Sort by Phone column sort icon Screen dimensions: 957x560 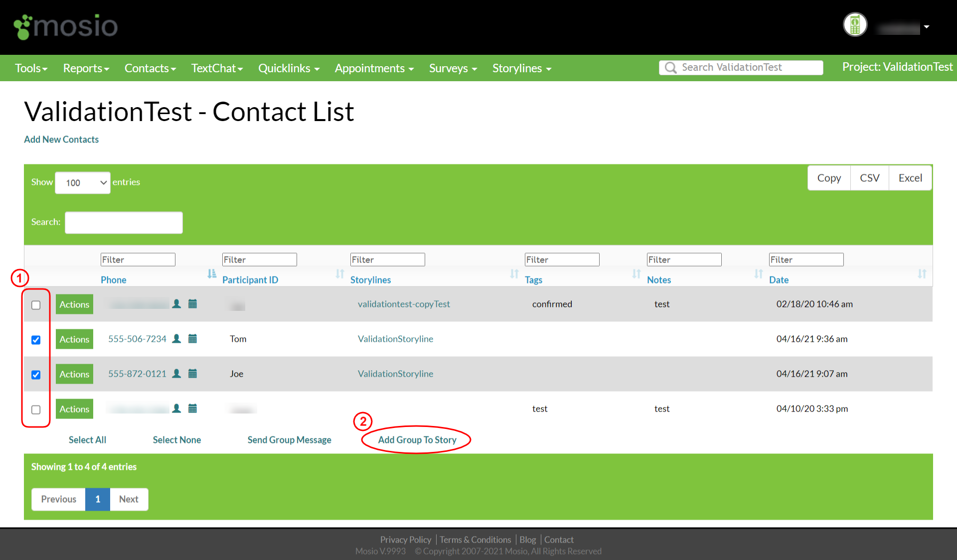coord(212,274)
